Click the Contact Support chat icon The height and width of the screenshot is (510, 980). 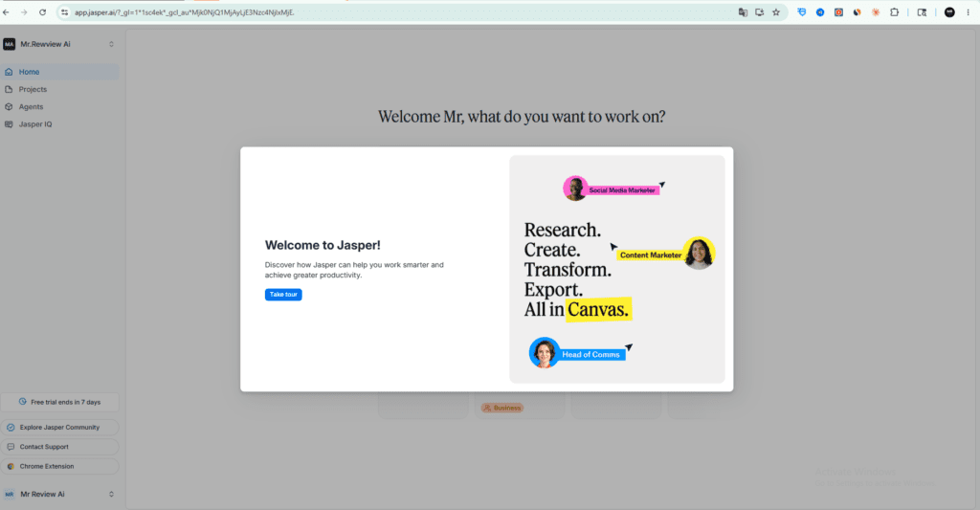[x=11, y=447]
